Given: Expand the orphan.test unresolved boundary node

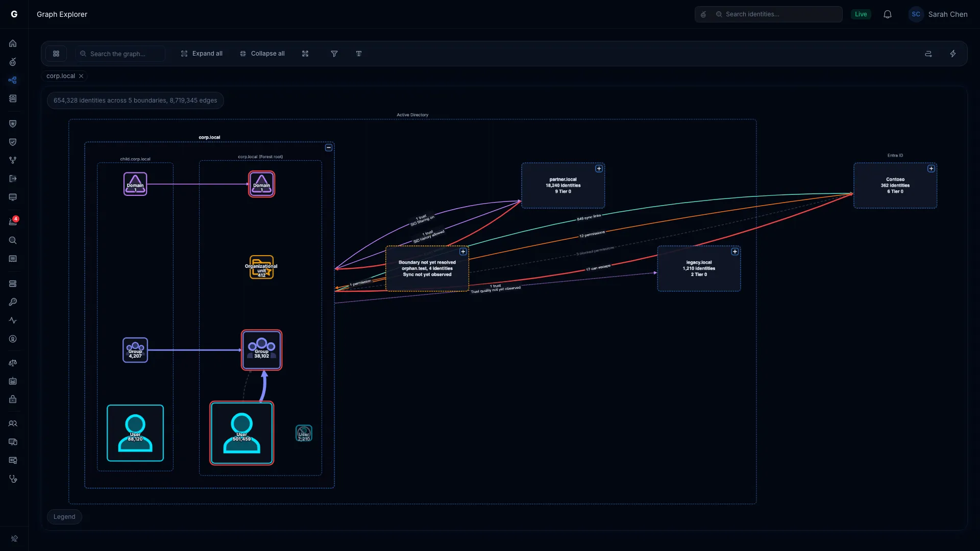Looking at the screenshot, I should [463, 252].
